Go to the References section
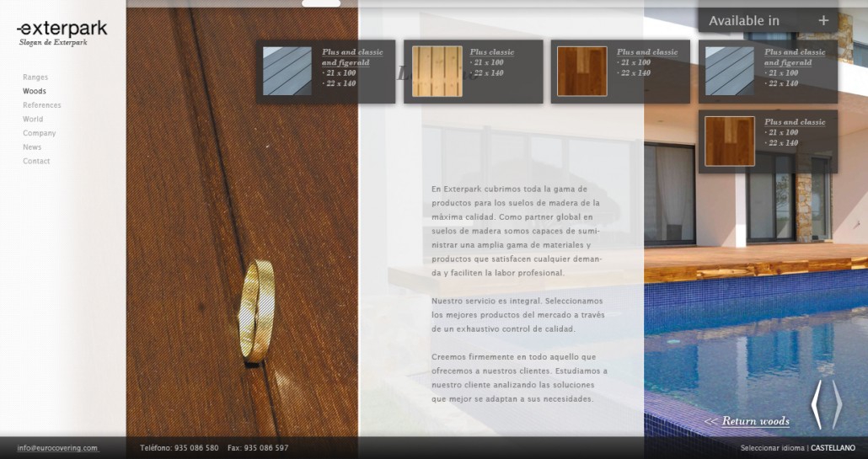Viewport: 868px width, 459px height. [x=42, y=105]
